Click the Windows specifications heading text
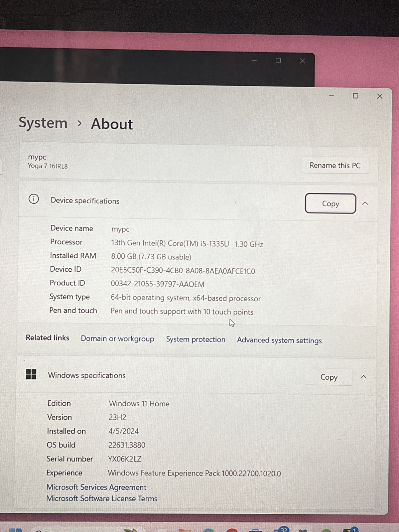The height and width of the screenshot is (532, 399). coord(87,375)
